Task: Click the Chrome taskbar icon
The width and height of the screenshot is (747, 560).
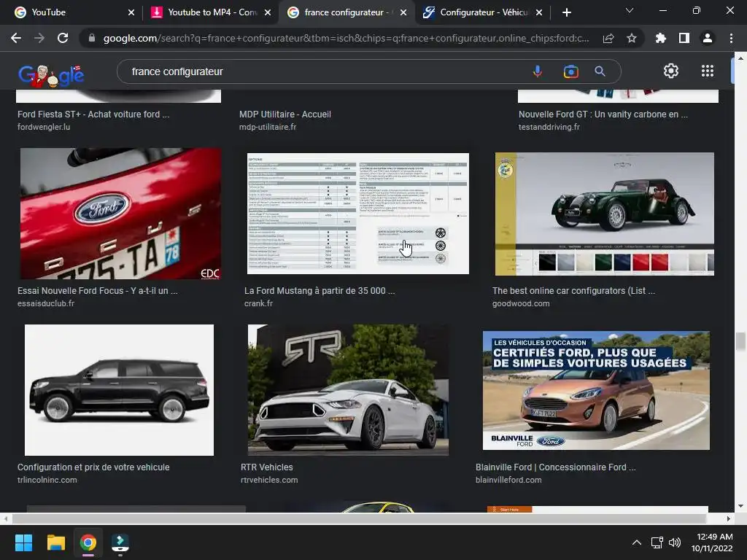Action: click(x=88, y=542)
